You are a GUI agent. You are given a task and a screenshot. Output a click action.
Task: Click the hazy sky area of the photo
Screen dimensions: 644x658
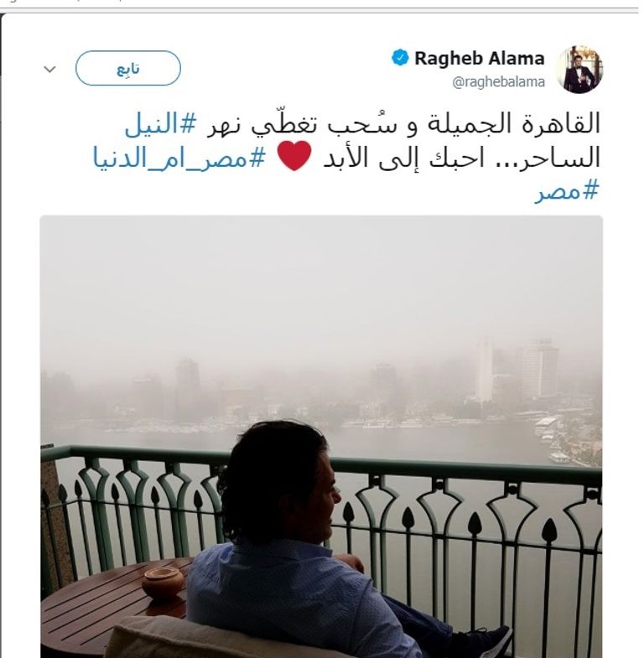point(321,285)
